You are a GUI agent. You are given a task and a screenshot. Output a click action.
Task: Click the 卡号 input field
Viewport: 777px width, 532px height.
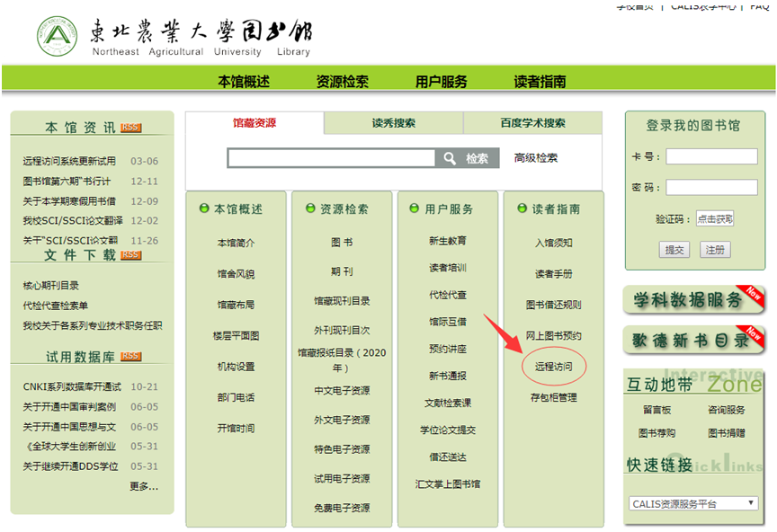(x=711, y=156)
